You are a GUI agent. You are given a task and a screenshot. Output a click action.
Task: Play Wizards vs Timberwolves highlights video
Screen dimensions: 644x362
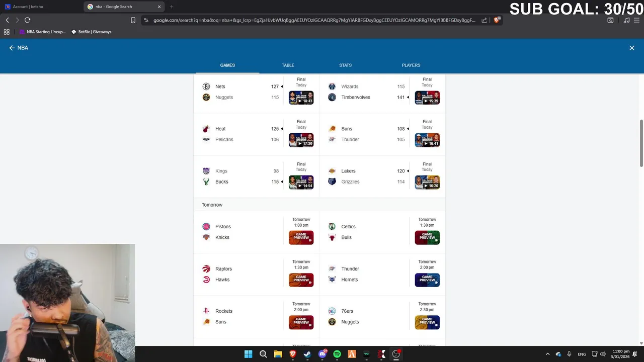[x=427, y=98]
